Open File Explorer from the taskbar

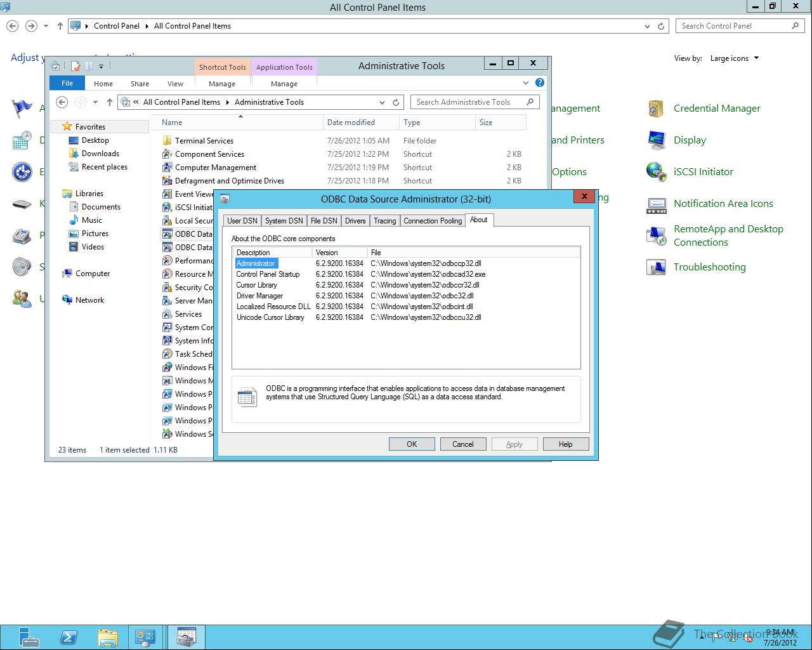point(108,637)
